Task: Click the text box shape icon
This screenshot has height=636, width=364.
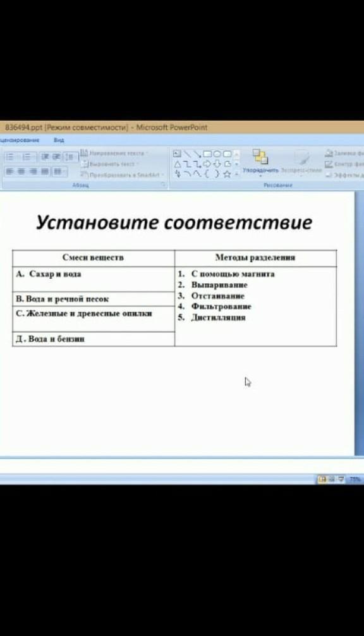Action: coord(177,154)
